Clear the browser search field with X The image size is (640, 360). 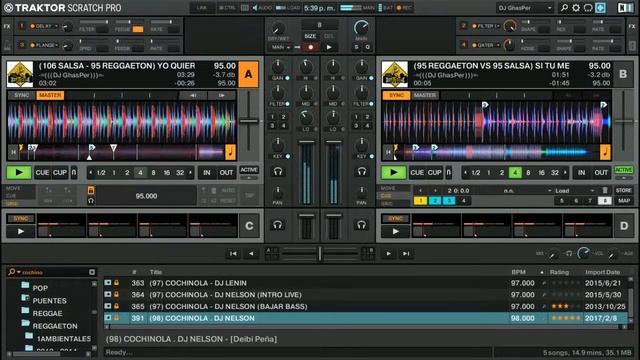[x=92, y=272]
